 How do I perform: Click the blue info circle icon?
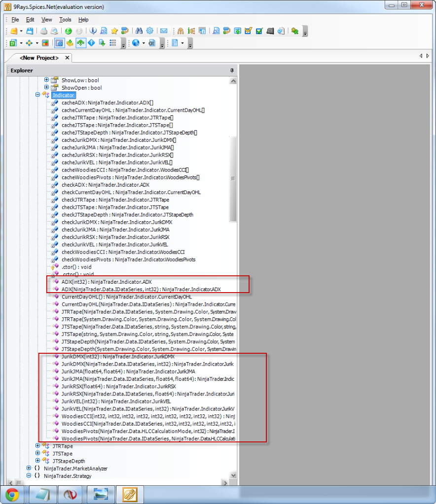(93, 31)
